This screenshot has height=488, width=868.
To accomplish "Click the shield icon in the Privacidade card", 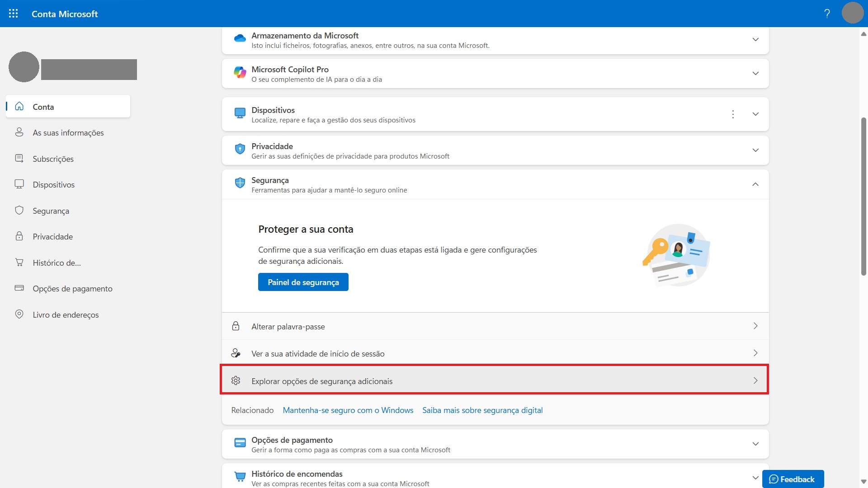I will (x=240, y=149).
